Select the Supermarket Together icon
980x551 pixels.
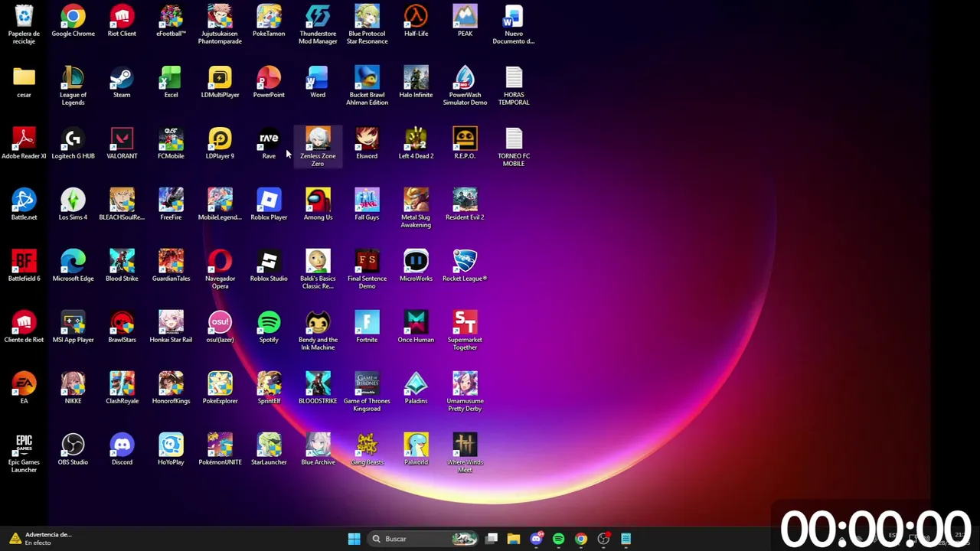(465, 331)
